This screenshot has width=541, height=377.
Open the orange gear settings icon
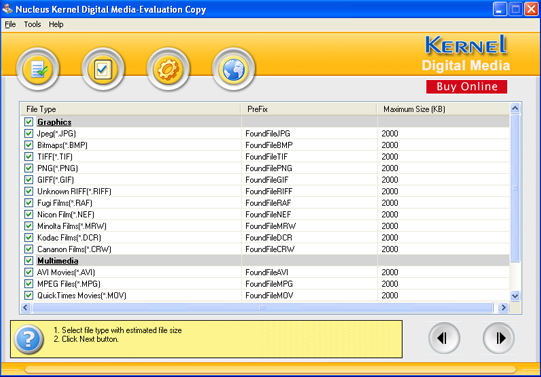click(168, 69)
